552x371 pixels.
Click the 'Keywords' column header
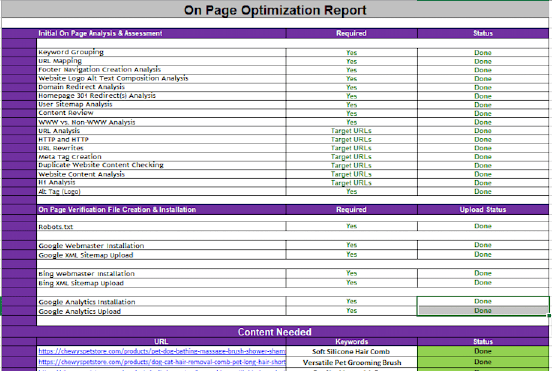[351, 342]
